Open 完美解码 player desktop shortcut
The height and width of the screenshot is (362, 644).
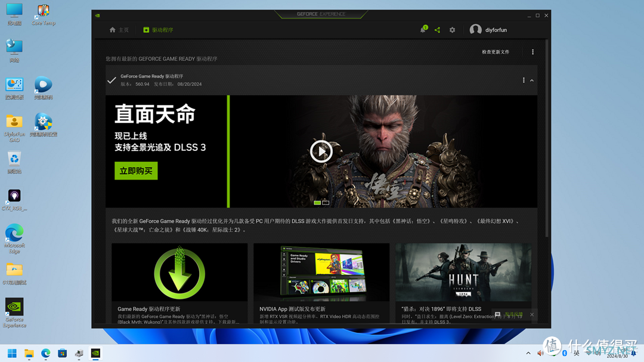pos(43,88)
